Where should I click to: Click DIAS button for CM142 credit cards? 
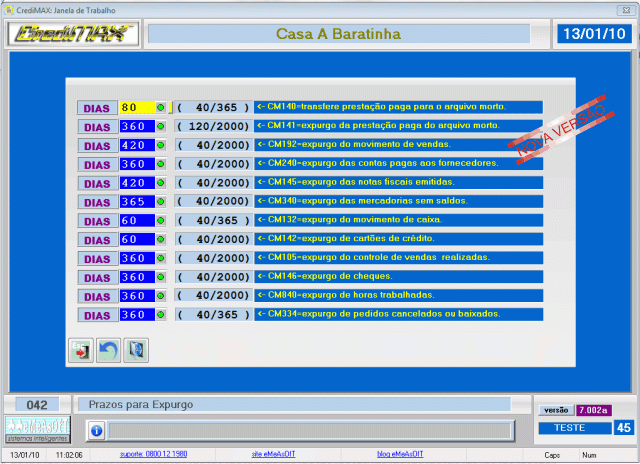coord(97,240)
